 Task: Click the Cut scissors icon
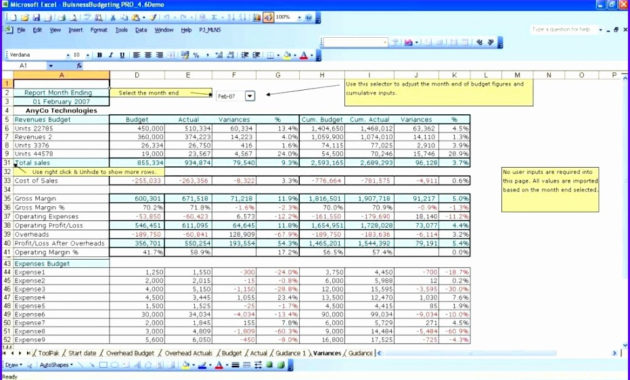[113, 18]
